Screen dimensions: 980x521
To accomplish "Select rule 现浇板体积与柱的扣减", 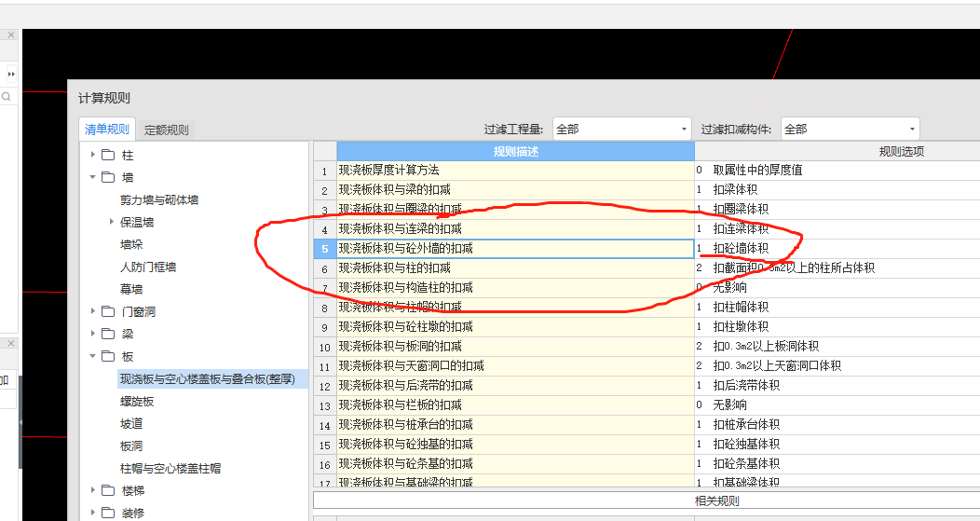I will pos(516,267).
